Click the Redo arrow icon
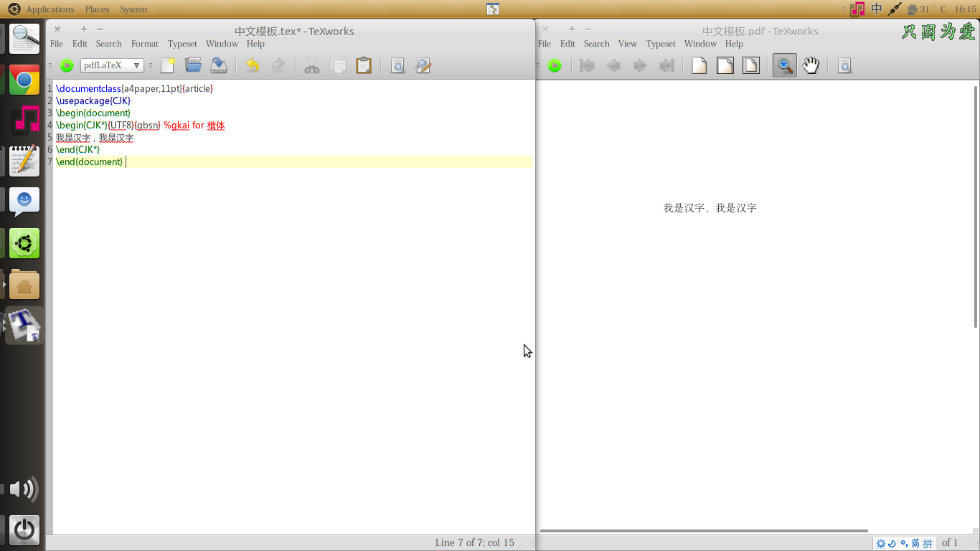The height and width of the screenshot is (551, 980). [x=278, y=65]
